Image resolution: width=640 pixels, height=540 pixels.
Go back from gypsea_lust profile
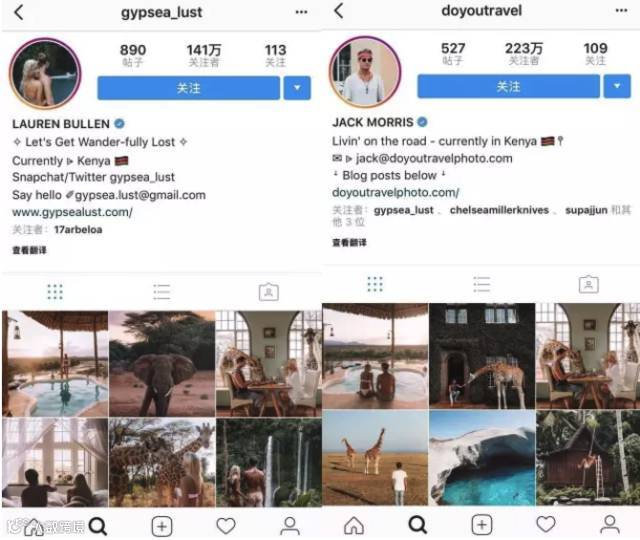coord(19,12)
